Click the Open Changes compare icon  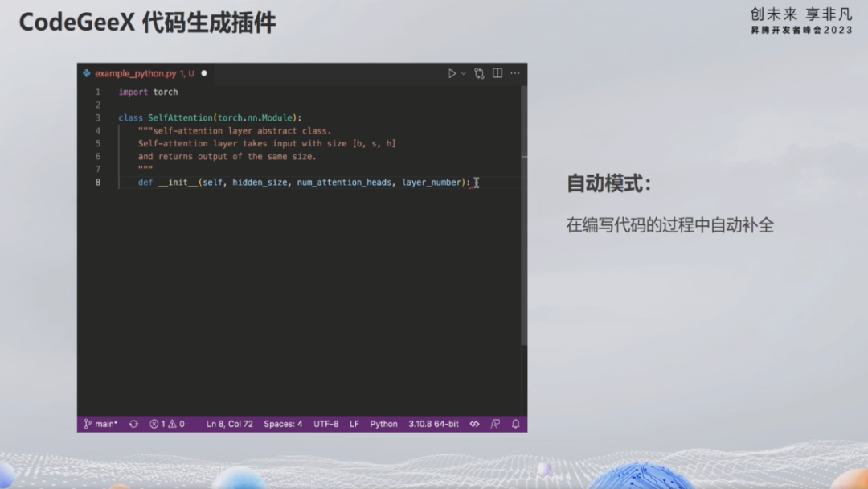pyautogui.click(x=479, y=73)
